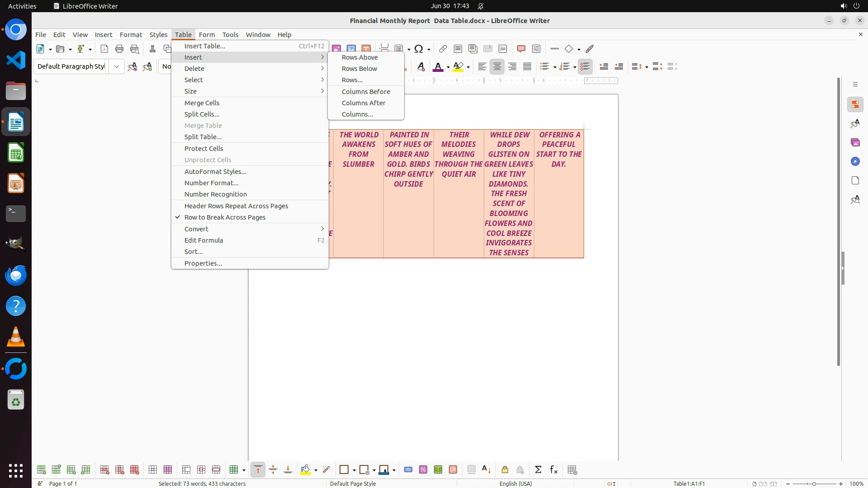Viewport: 868px width, 488px height.
Task: Click the Align Right icon
Action: point(512,67)
